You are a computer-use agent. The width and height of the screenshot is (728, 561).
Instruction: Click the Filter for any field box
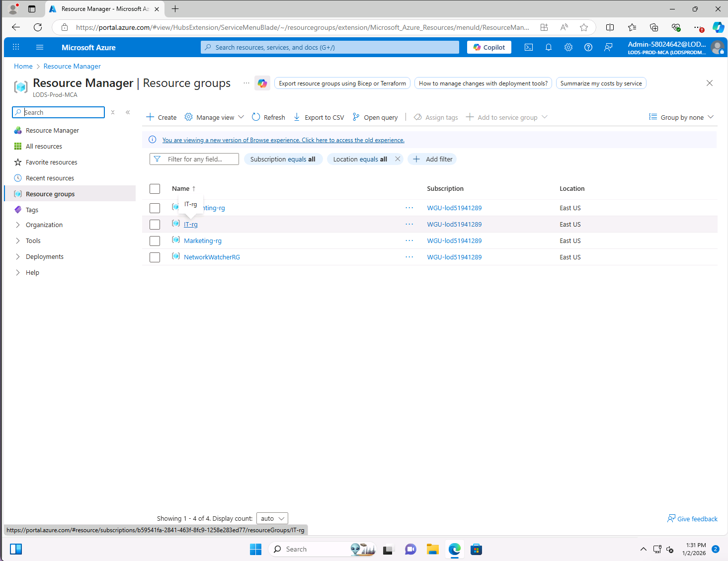(x=194, y=159)
